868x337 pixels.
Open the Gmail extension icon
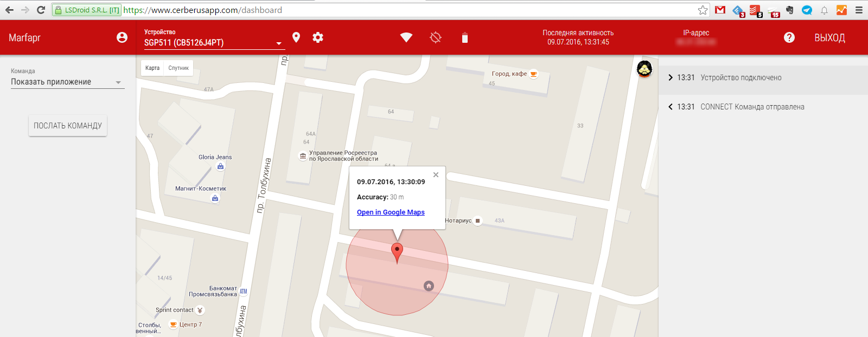pos(720,10)
